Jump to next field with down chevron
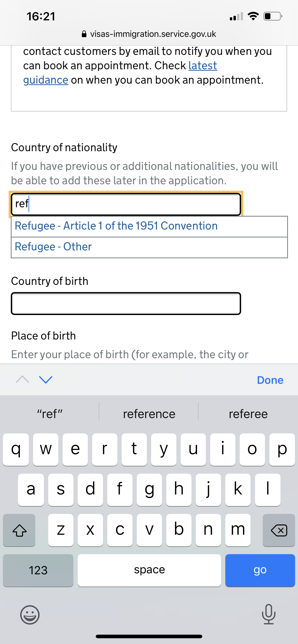 (46, 379)
